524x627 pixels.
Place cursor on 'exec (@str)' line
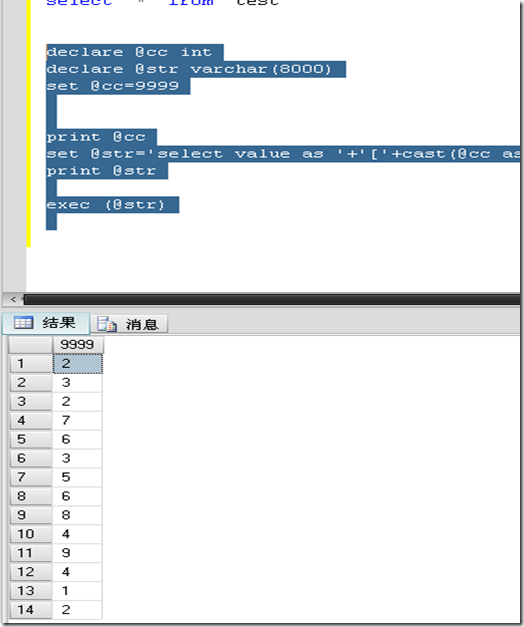tap(106, 205)
